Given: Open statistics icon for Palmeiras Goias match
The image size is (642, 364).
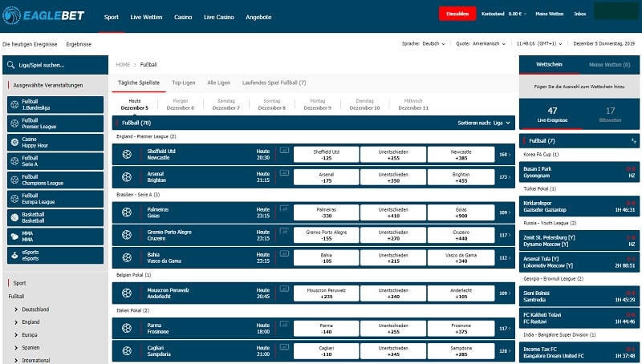Looking at the screenshot, I should (x=284, y=208).
